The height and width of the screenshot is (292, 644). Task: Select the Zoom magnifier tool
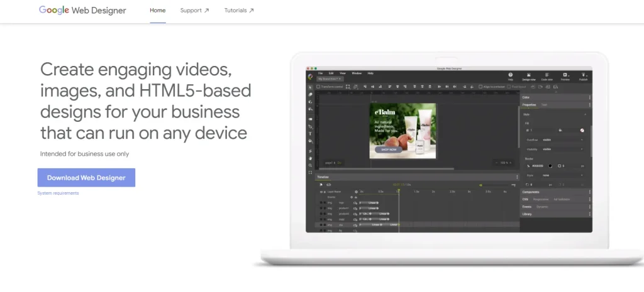310,166
